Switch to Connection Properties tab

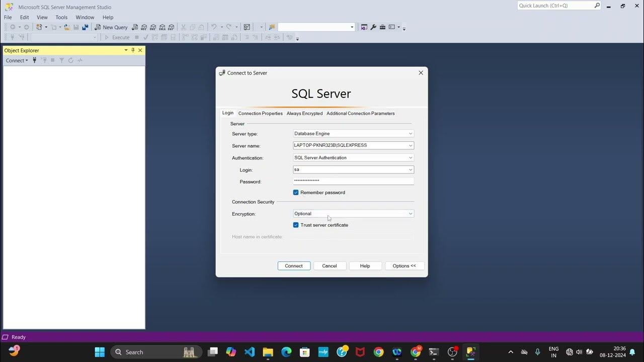pos(261,113)
